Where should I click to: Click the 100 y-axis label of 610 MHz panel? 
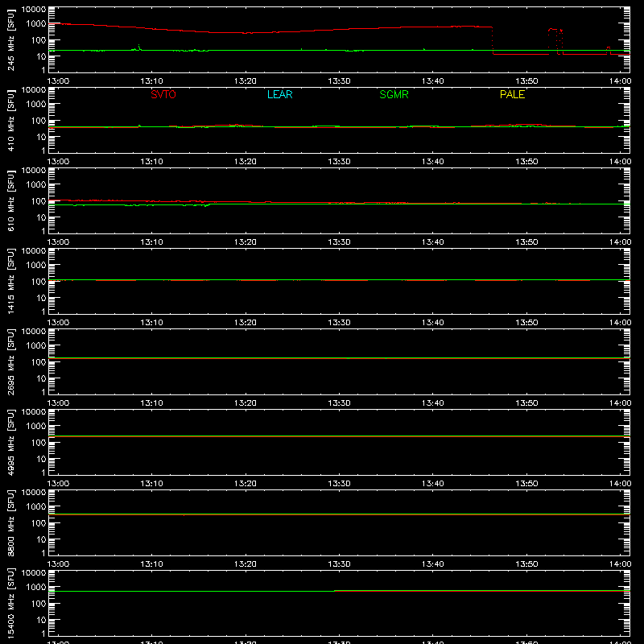click(39, 201)
